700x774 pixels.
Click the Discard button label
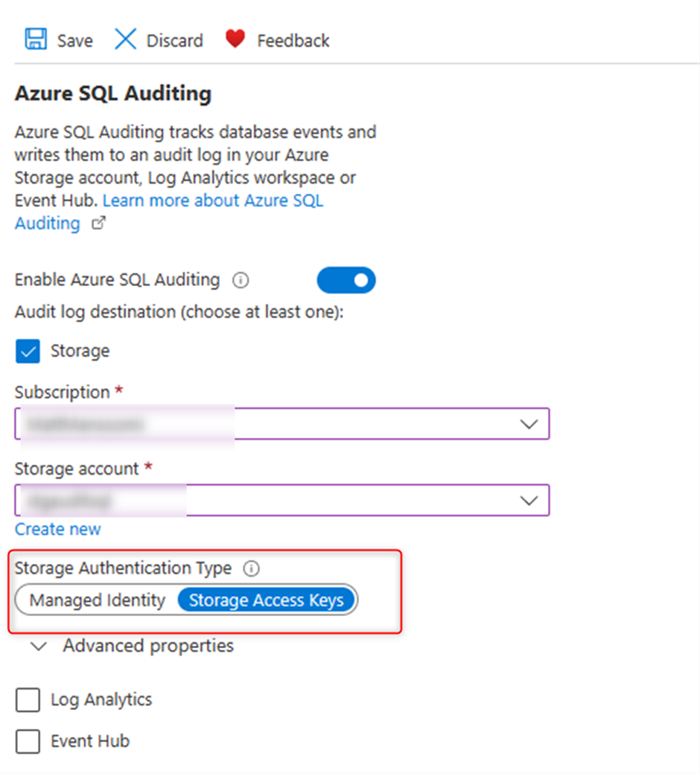coord(175,40)
